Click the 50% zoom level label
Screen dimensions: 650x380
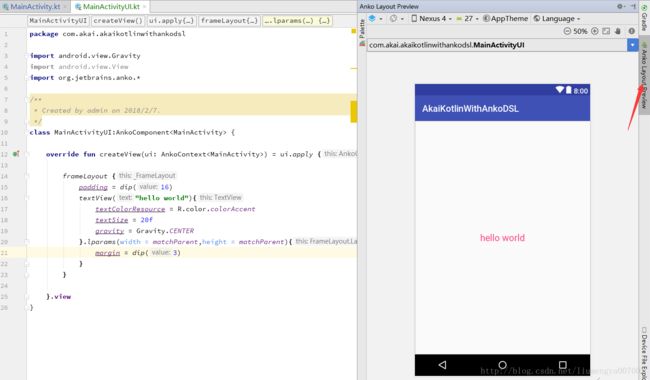tap(580, 31)
